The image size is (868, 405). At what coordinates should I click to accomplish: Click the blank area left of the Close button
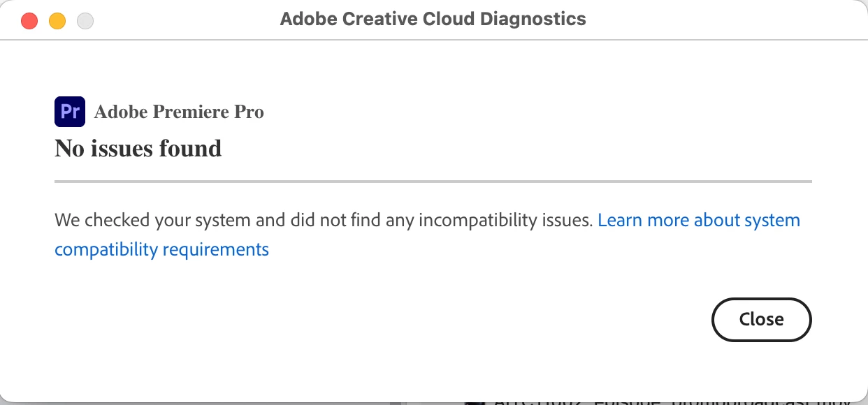[559, 319]
